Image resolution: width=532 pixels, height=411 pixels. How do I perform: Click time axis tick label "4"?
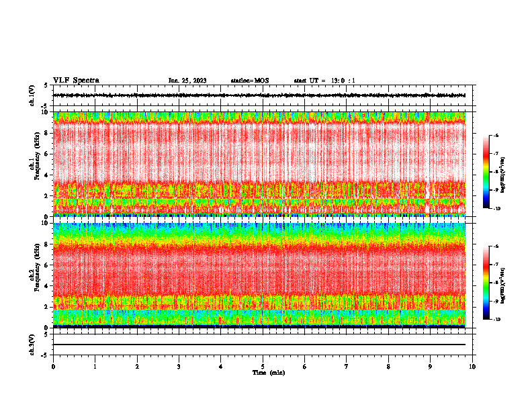(220, 367)
